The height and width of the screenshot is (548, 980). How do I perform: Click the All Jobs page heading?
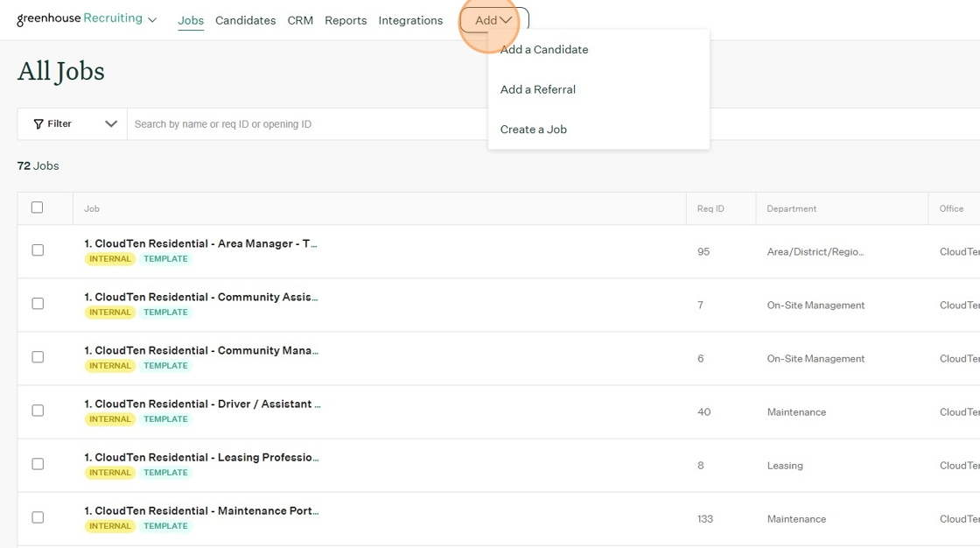(x=60, y=71)
